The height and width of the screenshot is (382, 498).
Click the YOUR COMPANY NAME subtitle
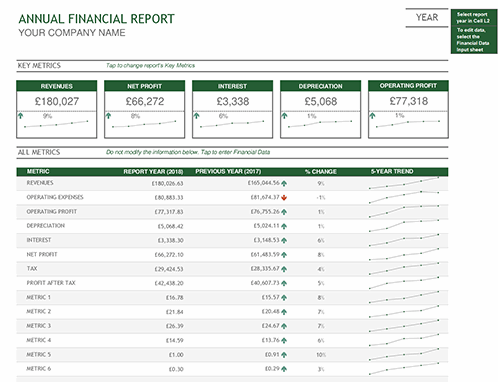pyautogui.click(x=72, y=33)
